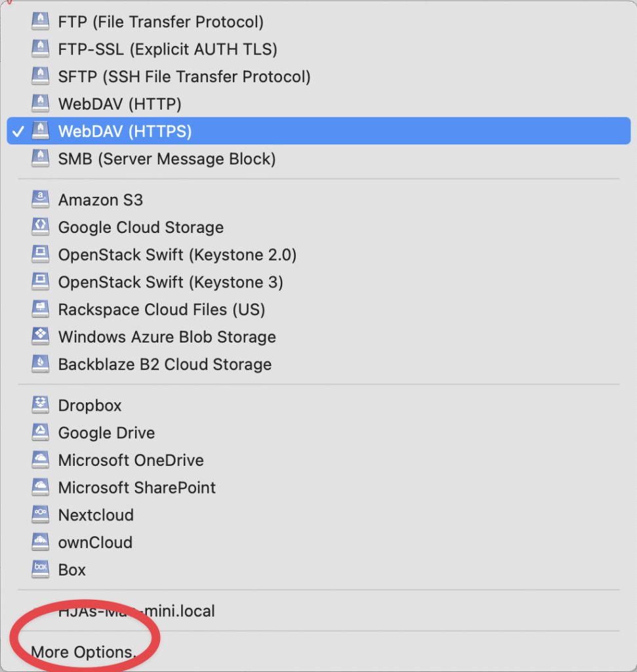Click the Amazon S3 drive icon
The height and width of the screenshot is (672, 637).
click(x=40, y=199)
